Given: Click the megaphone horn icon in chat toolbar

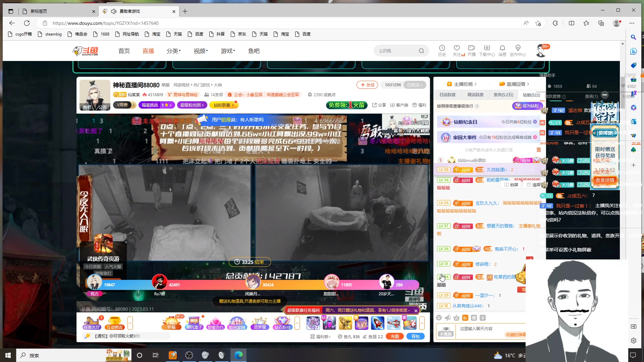Looking at the screenshot, I should (x=448, y=318).
